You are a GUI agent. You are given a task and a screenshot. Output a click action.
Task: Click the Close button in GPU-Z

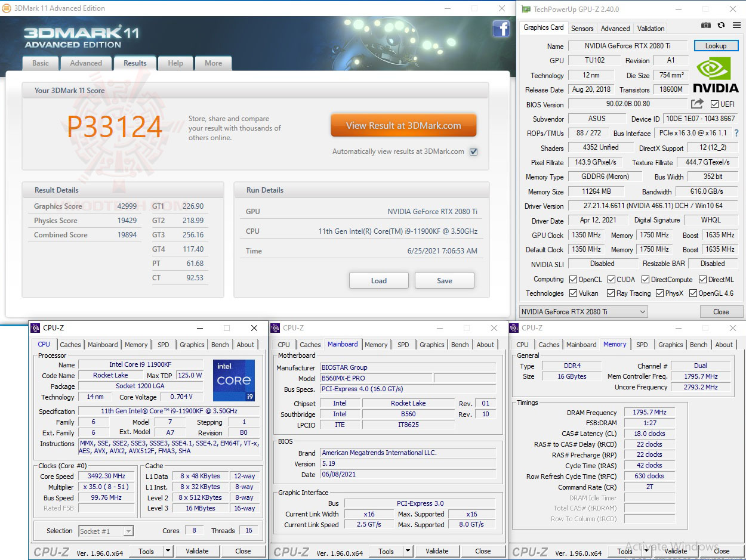coord(721,312)
